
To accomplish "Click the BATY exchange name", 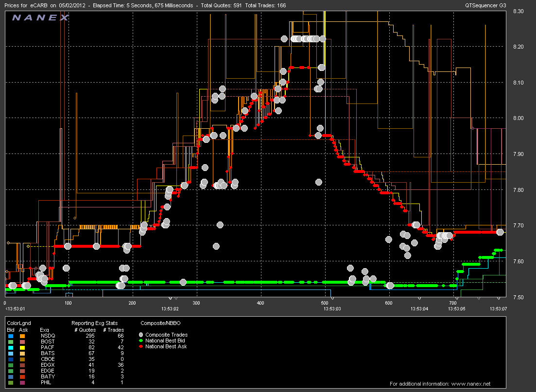I will tap(48, 376).
